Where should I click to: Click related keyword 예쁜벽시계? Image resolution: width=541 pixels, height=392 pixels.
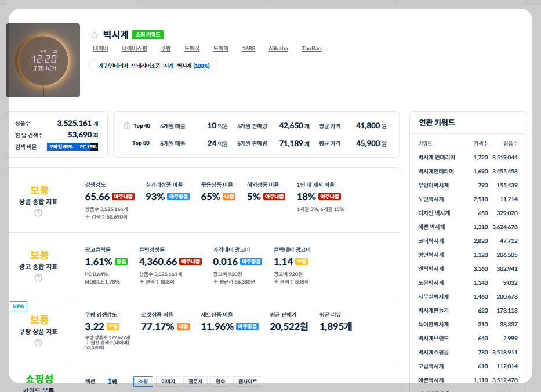pos(431,380)
